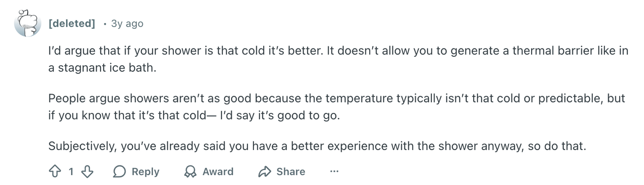
Task: Downvote the comment with the down arrow
Action: pyautogui.click(x=88, y=172)
